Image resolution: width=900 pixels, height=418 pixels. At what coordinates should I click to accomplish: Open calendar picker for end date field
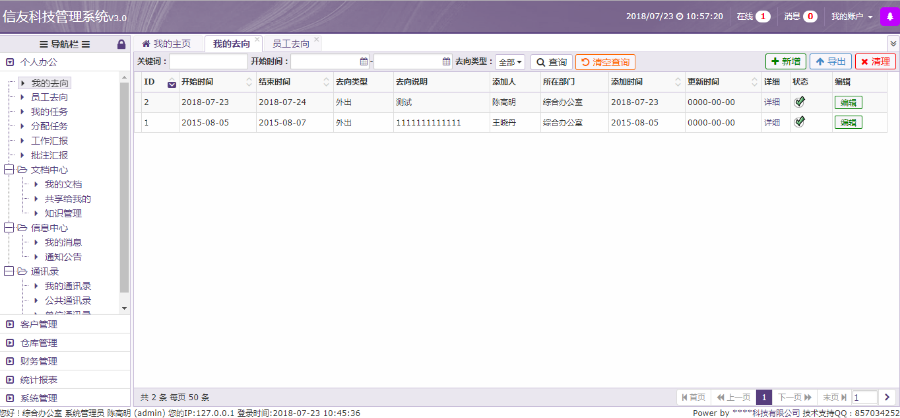pos(447,61)
